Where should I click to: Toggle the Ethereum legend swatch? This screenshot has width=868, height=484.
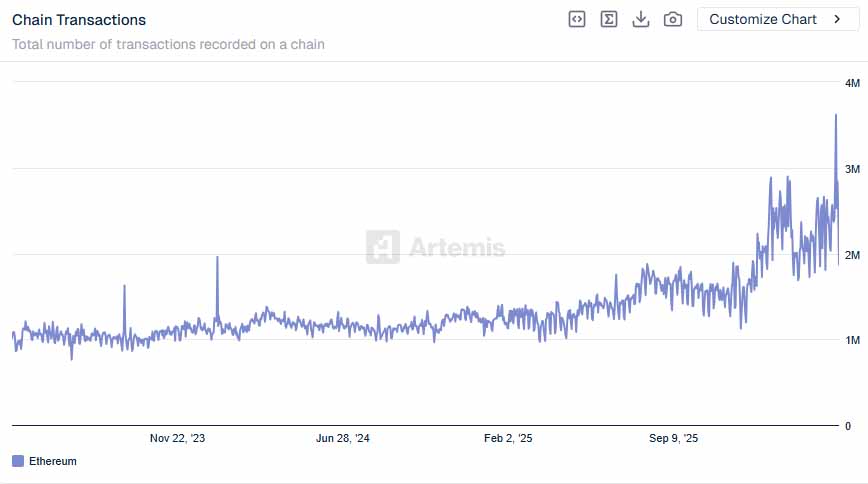tap(18, 461)
